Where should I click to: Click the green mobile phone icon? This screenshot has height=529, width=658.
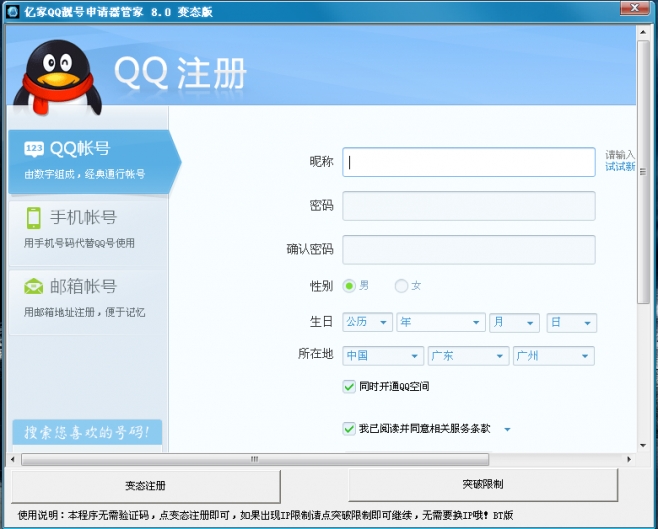point(34,218)
